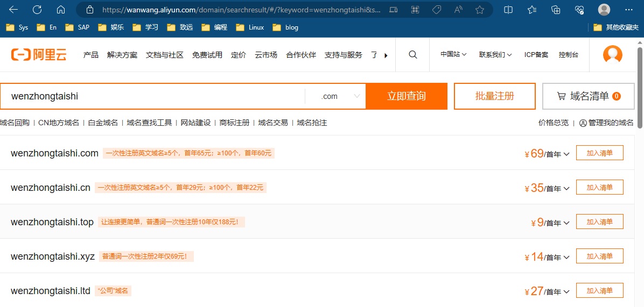Open SAP bookmark folder
The height and width of the screenshot is (307, 644).
[77, 27]
